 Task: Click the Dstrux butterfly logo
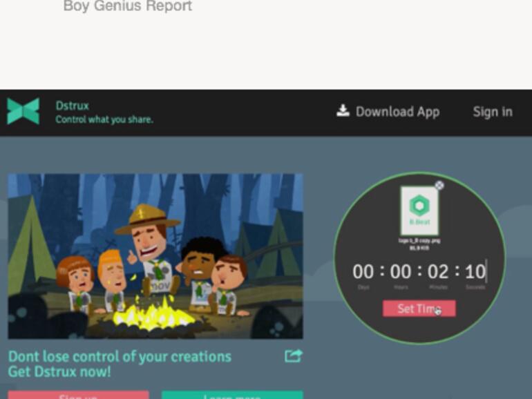pyautogui.click(x=23, y=111)
